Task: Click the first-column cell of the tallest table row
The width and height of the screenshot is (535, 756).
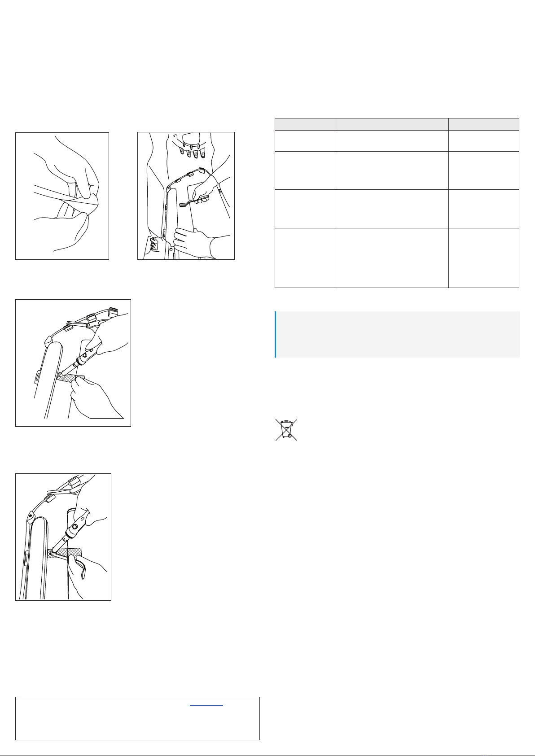Action: (x=305, y=258)
